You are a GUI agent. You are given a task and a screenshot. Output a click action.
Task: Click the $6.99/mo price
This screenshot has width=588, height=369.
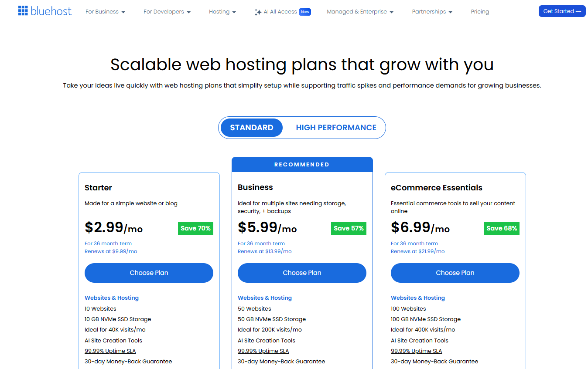point(420,227)
